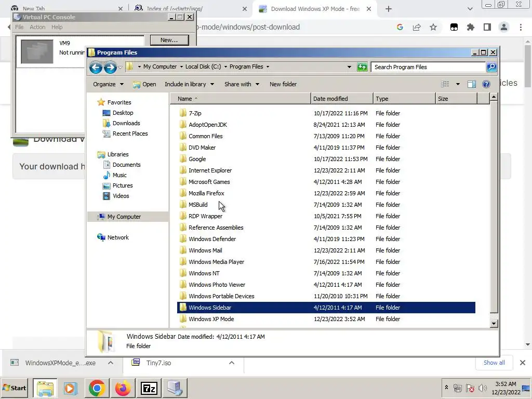532x399 pixels.
Task: Bookmark this page with the star icon
Action: [433, 27]
